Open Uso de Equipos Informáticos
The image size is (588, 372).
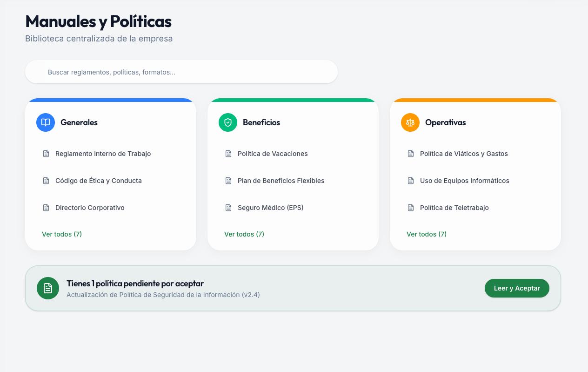(x=475, y=181)
